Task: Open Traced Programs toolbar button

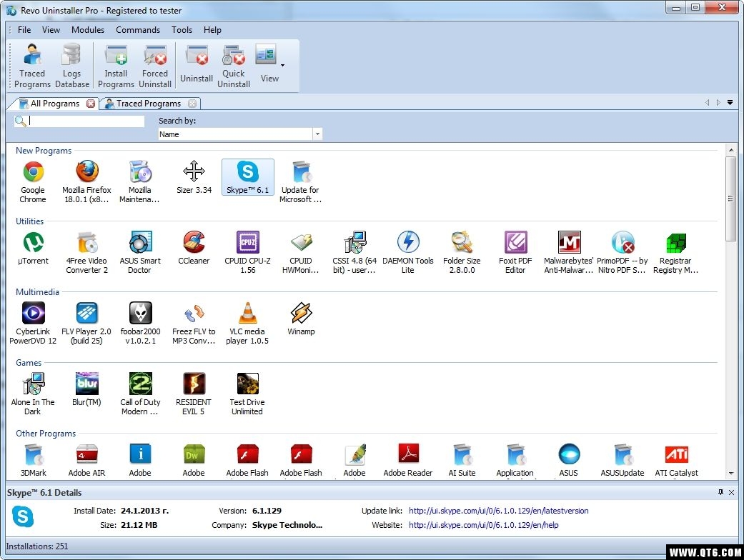Action: [x=32, y=66]
